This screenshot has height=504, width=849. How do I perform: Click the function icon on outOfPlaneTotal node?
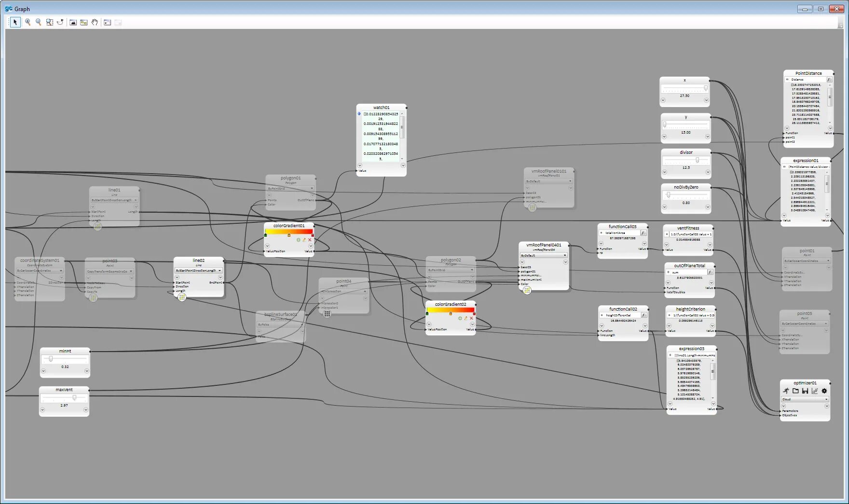pos(710,272)
